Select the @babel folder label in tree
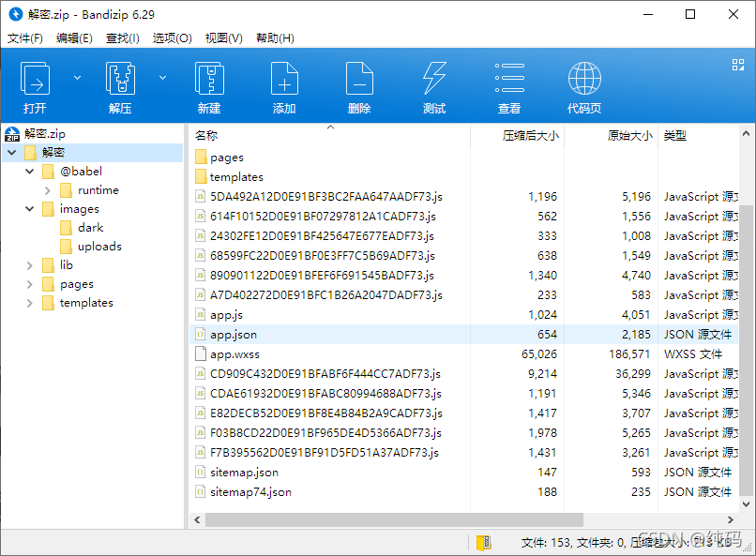The width and height of the screenshot is (756, 556). point(81,171)
